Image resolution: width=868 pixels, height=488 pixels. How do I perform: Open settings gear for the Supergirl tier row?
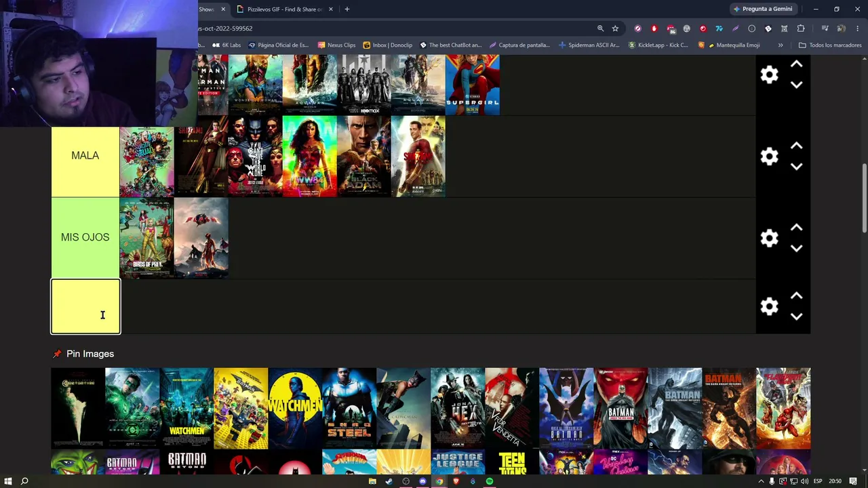[x=769, y=75]
